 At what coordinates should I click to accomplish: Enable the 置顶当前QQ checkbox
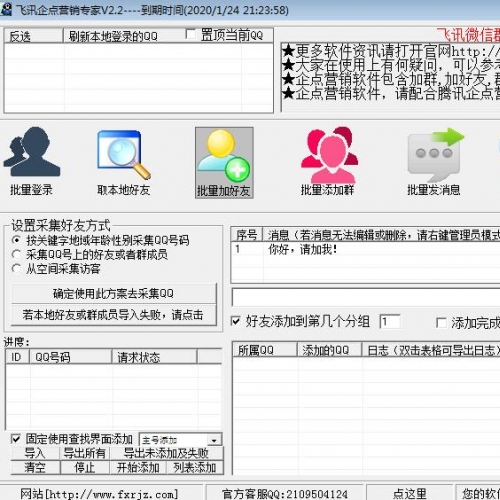(x=190, y=34)
